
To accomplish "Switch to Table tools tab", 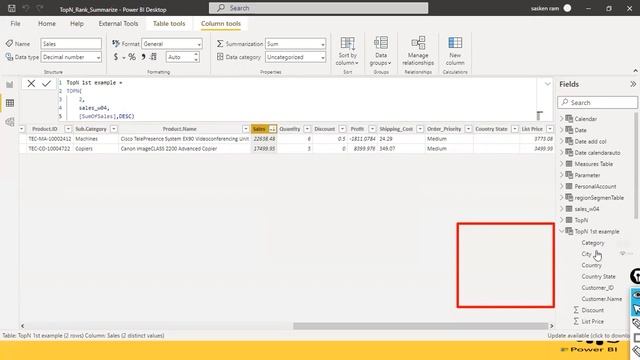I will 169,24.
